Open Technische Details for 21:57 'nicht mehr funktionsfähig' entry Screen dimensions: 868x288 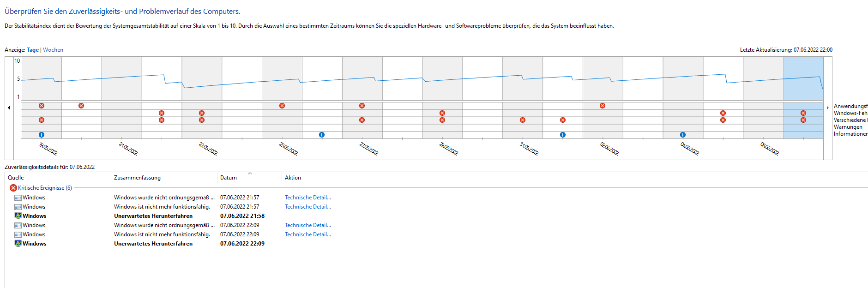pos(308,207)
